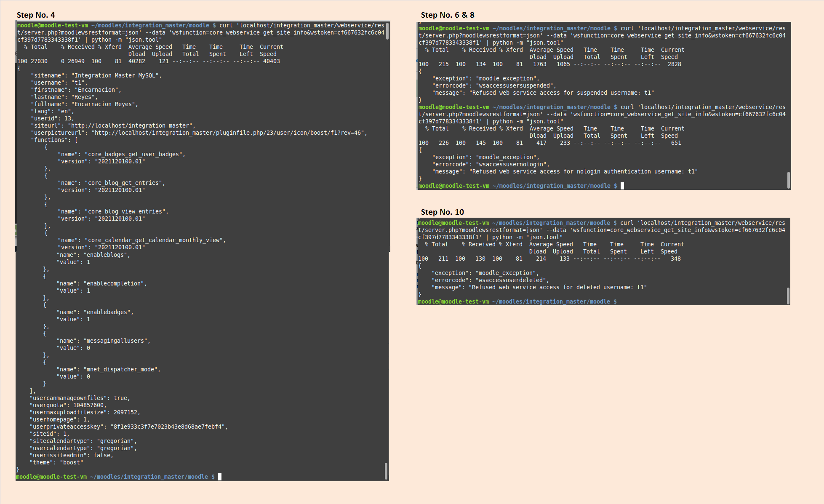
Task: Click the Step No. 4 terminal bottom scrollbar thumb
Action: click(x=386, y=471)
